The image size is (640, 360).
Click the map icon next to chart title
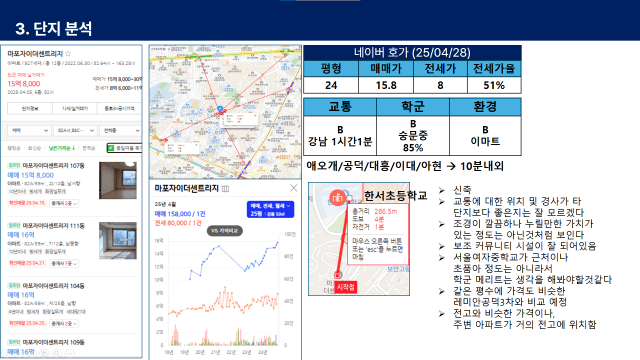click(x=225, y=188)
